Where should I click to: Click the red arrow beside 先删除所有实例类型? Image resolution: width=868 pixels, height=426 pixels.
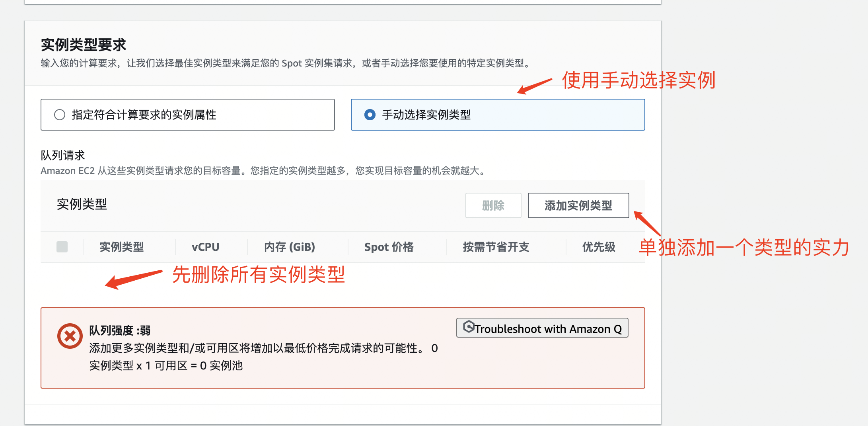click(133, 279)
